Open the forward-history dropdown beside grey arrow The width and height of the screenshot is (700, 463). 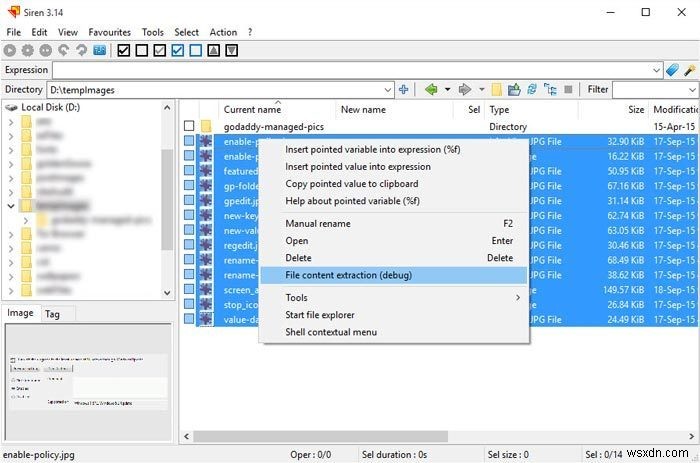pyautogui.click(x=481, y=90)
